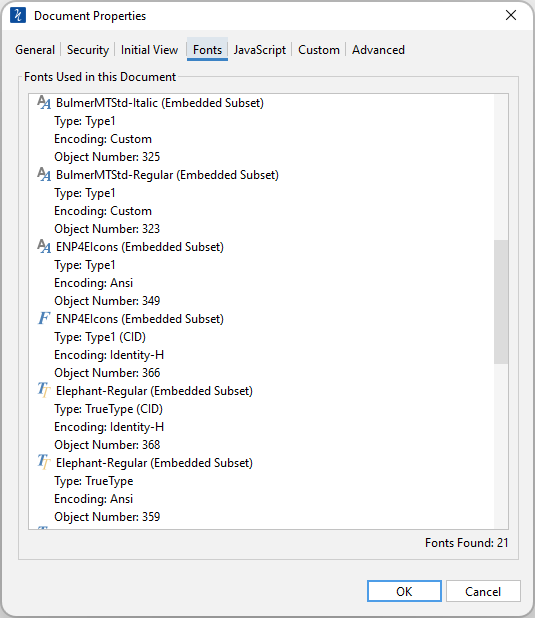The width and height of the screenshot is (535, 618).
Task: Click the font list scrollbar thumb
Action: pos(501,302)
